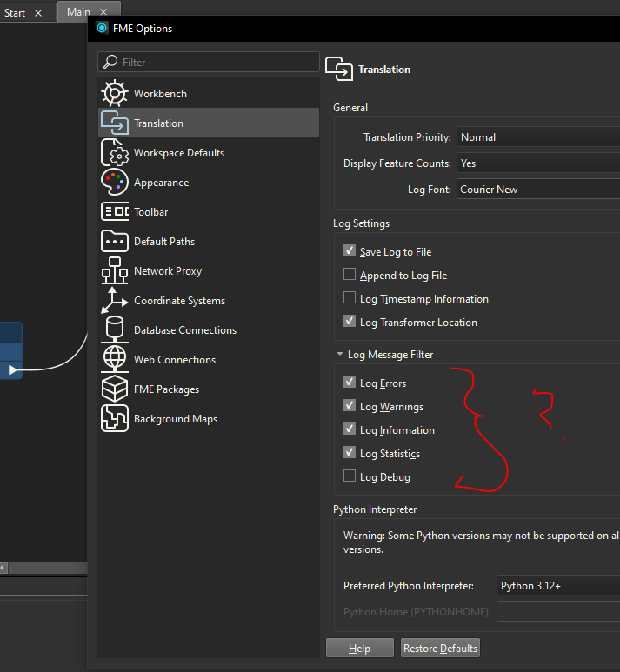Open Appearance via palette icon
The width and height of the screenshot is (620, 672).
click(x=115, y=182)
